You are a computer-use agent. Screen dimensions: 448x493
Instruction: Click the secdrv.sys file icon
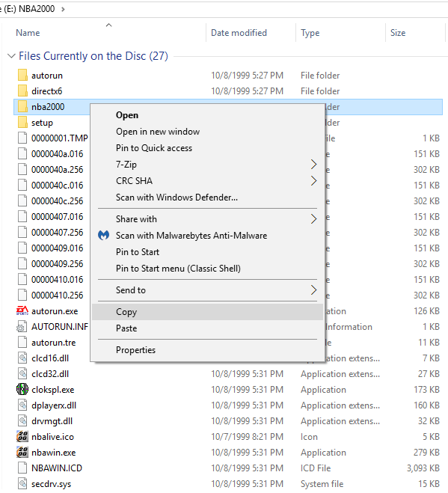[22, 484]
